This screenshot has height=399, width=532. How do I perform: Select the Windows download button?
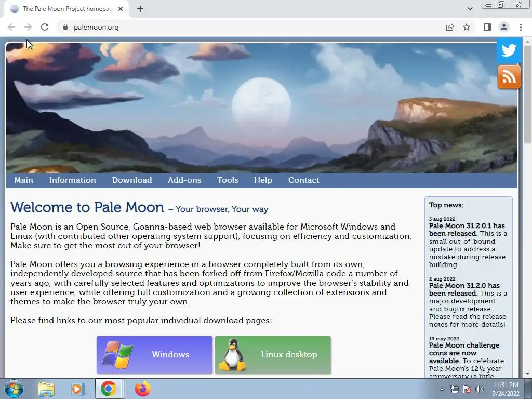tap(154, 355)
